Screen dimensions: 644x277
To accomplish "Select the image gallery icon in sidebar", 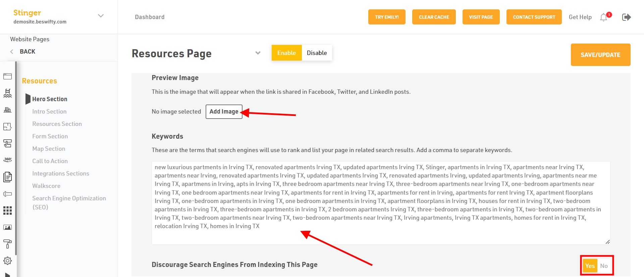I will pos(7,227).
